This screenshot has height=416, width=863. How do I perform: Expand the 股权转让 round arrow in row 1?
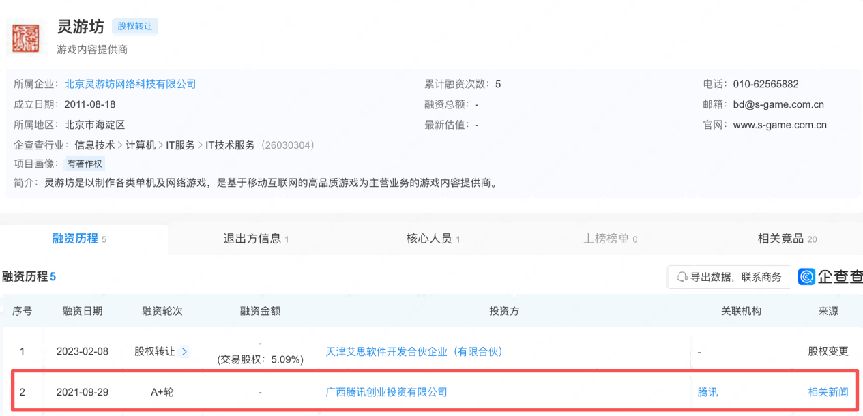point(184,351)
